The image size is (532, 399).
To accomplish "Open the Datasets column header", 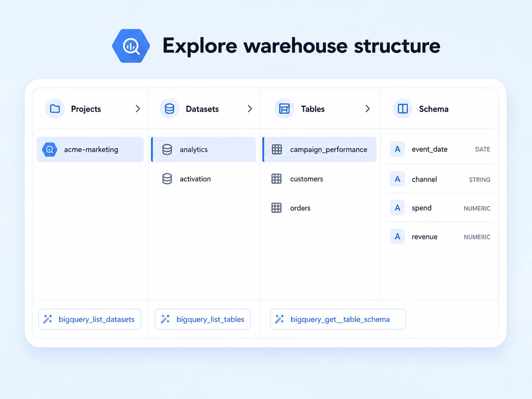I will coord(205,109).
